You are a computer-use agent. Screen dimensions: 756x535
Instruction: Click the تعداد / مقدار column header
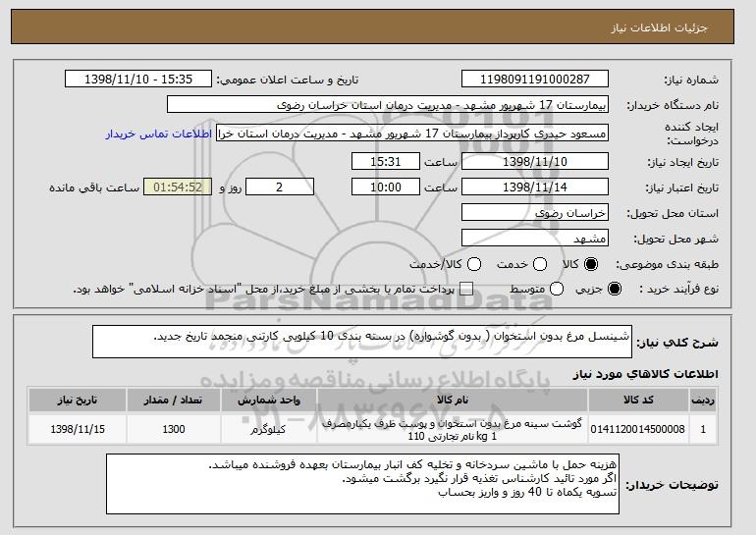coord(174,401)
